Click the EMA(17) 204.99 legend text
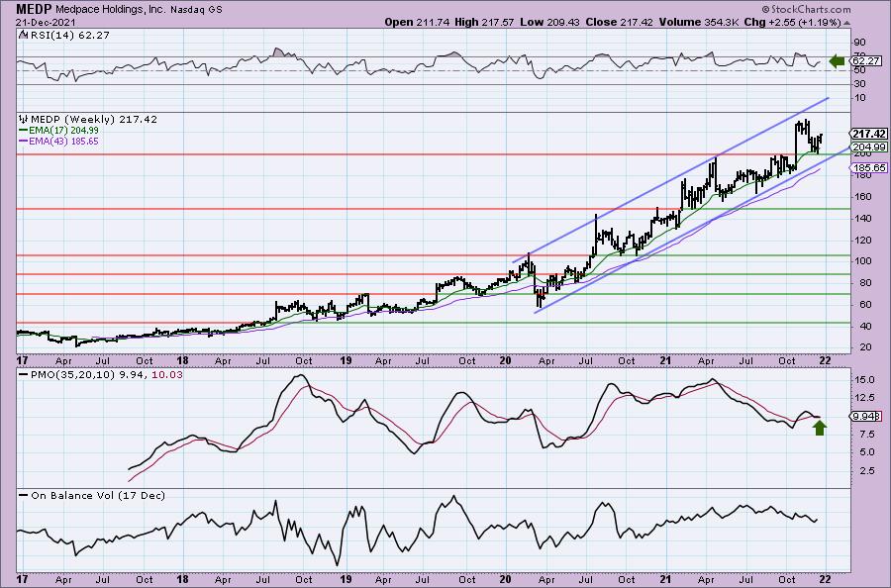Viewport: 891px width, 588px height. (x=63, y=131)
